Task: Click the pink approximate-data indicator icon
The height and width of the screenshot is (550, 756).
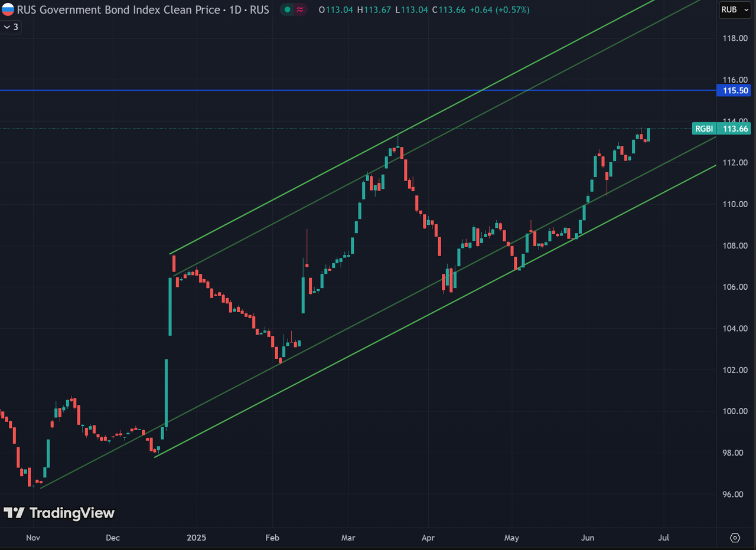Action: 301,10
